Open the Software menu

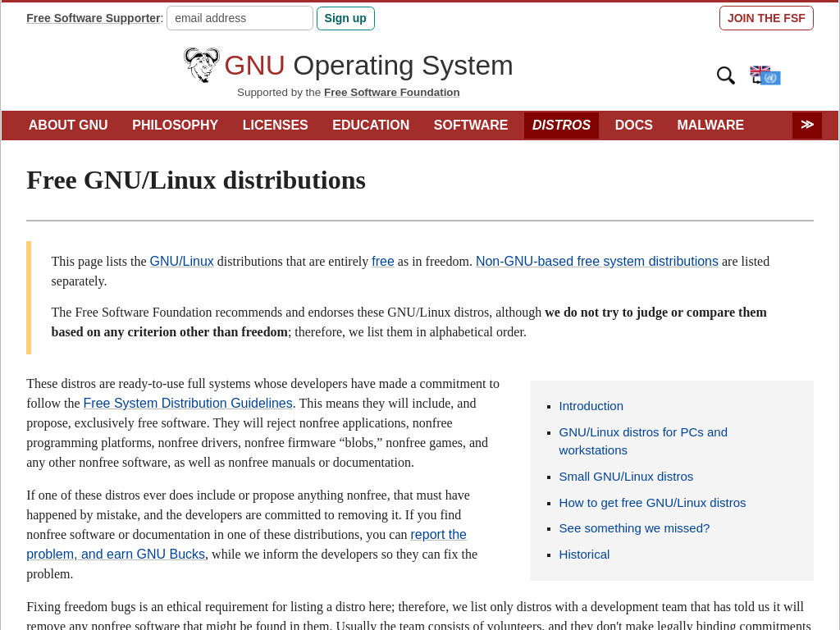coord(470,125)
